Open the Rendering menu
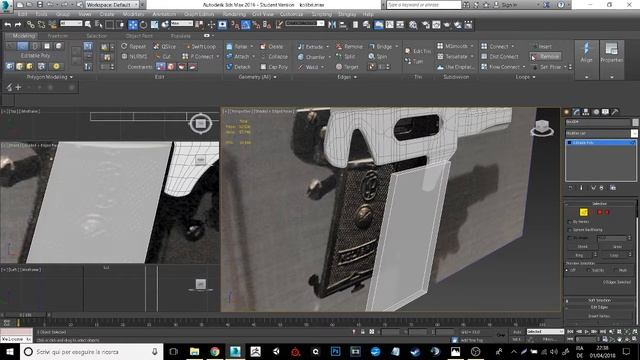The image size is (640, 360). (234, 14)
